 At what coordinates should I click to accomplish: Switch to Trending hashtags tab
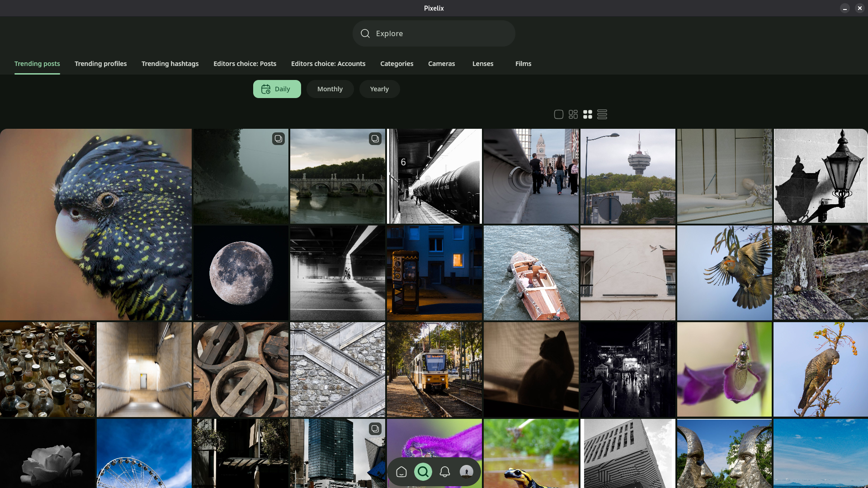point(170,64)
